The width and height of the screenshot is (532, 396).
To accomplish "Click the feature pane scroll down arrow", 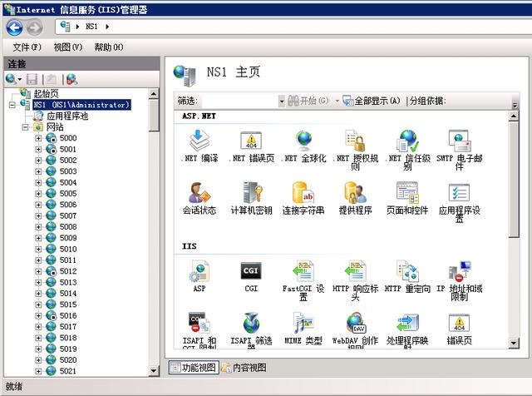I will (x=514, y=344).
